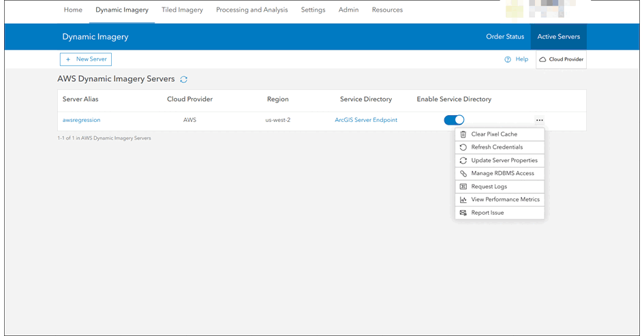This screenshot has width=644, height=336.
Task: Click the Service Directory column header
Action: coord(366,99)
